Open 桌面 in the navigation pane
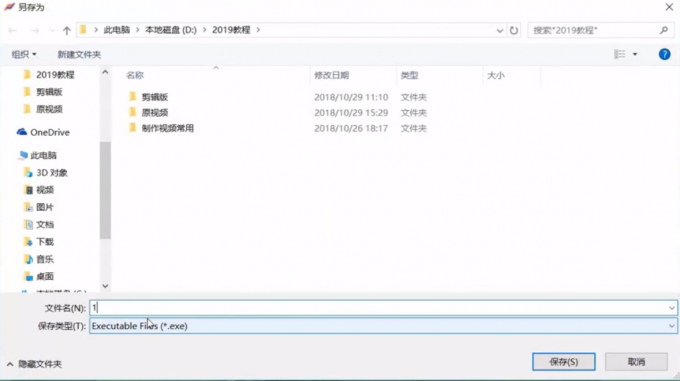The width and height of the screenshot is (680, 381). [45, 277]
